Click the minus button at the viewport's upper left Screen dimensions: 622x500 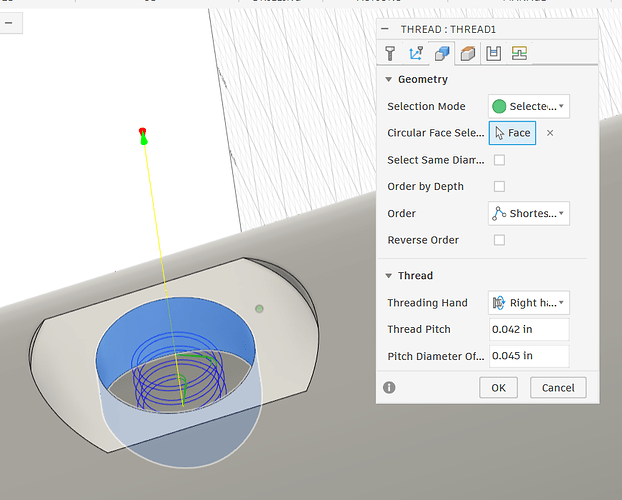point(9,23)
